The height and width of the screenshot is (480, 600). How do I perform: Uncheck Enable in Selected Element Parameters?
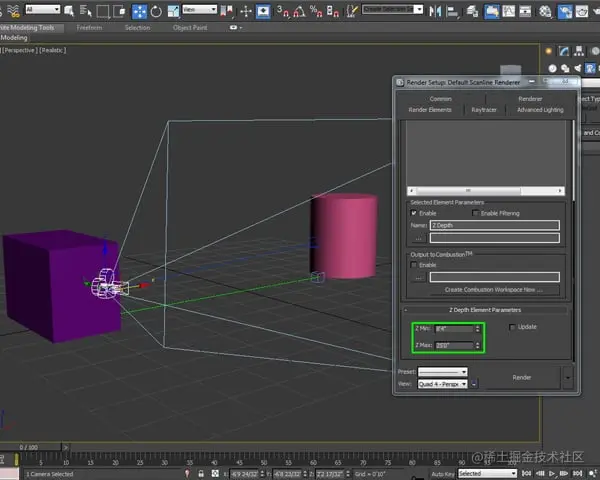[x=414, y=213]
